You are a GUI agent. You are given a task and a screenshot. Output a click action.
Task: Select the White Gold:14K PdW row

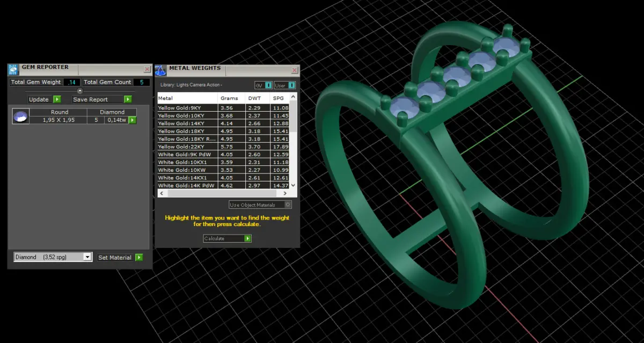pyautogui.click(x=223, y=185)
